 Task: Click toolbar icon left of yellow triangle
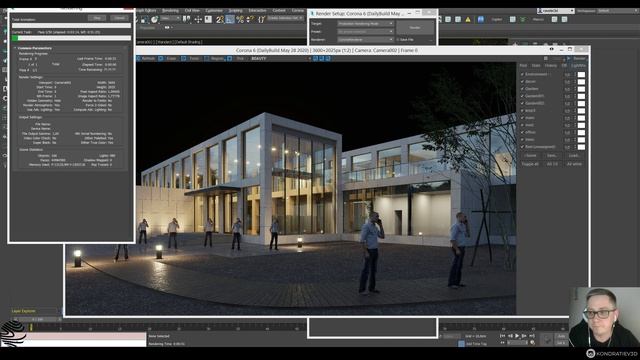click(458, 19)
